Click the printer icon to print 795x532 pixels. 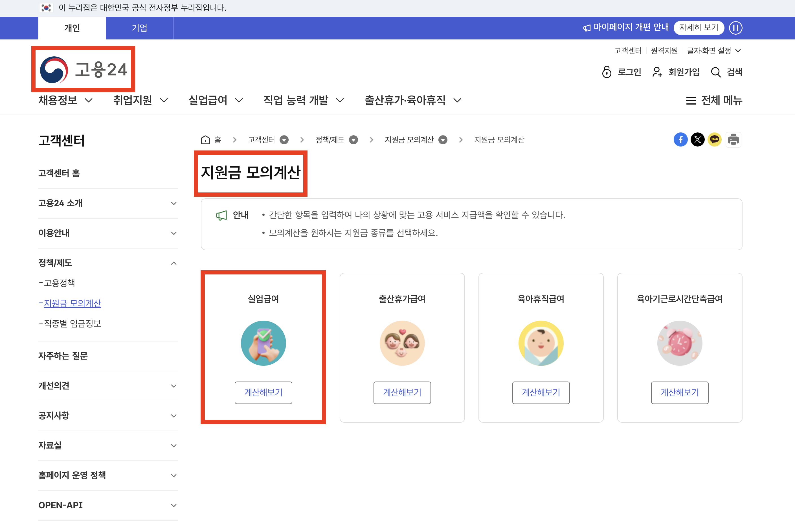point(733,139)
